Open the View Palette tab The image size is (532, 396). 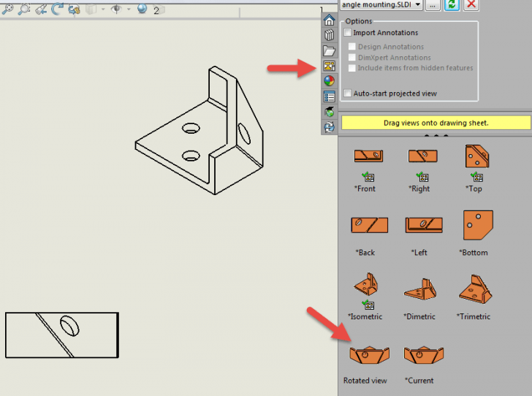click(x=329, y=66)
